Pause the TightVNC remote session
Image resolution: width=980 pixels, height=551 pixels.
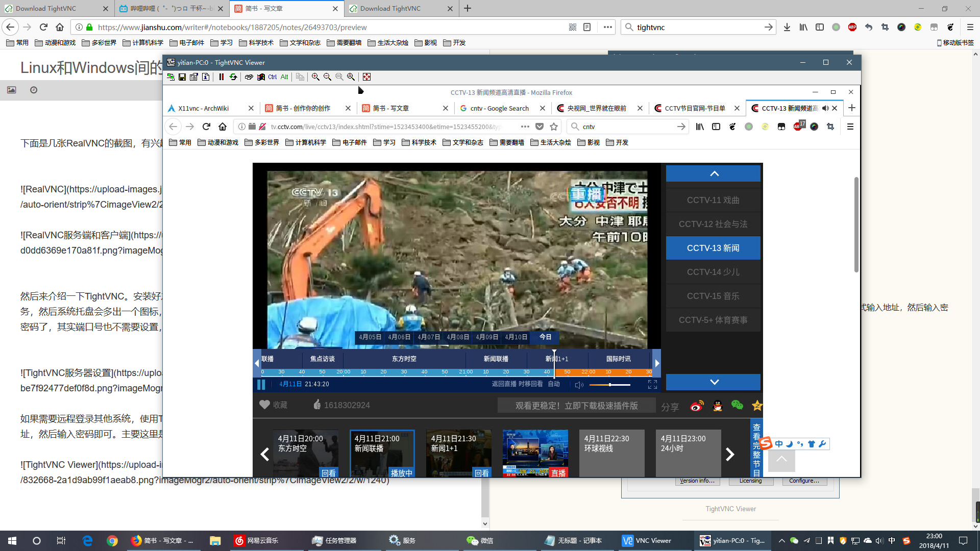[222, 77]
